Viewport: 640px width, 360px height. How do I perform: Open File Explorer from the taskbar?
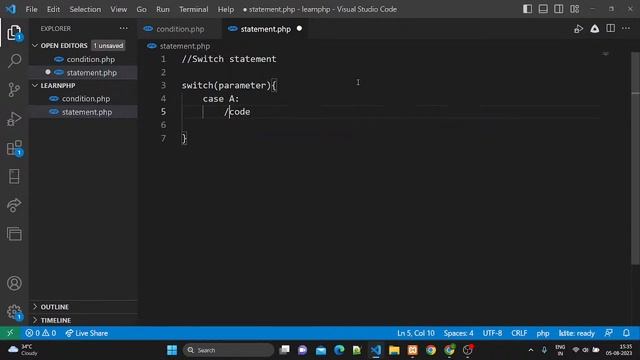tap(394, 350)
